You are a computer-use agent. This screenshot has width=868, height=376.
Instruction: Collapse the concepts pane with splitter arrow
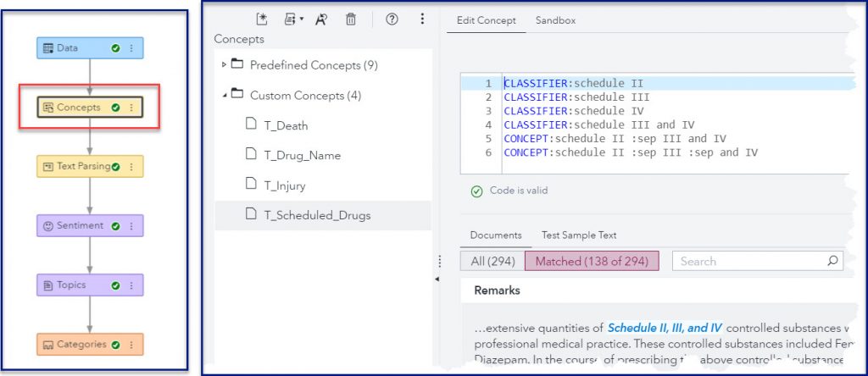(437, 279)
